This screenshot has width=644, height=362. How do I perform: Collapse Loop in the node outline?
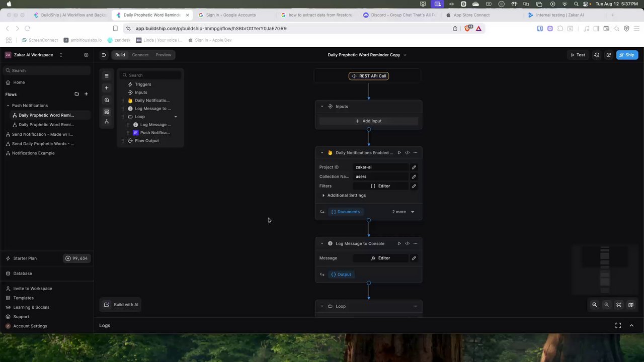coord(176,117)
